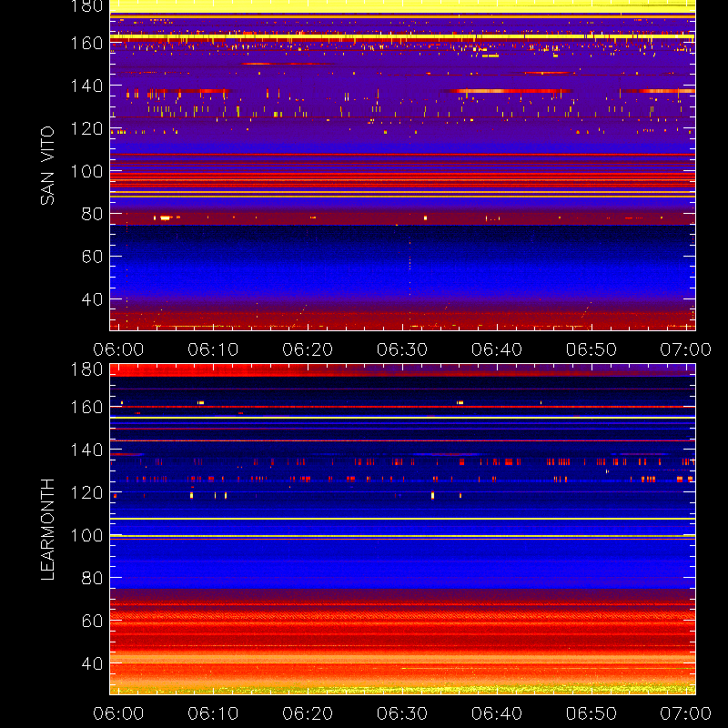Select the 60 frequency label on San Vito plot
The image size is (728, 728).
point(92,257)
